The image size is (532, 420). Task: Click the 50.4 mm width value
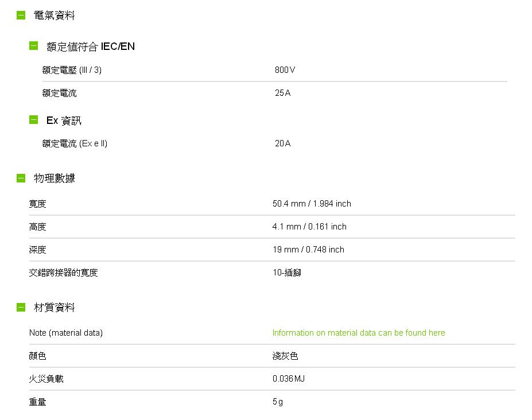point(312,204)
